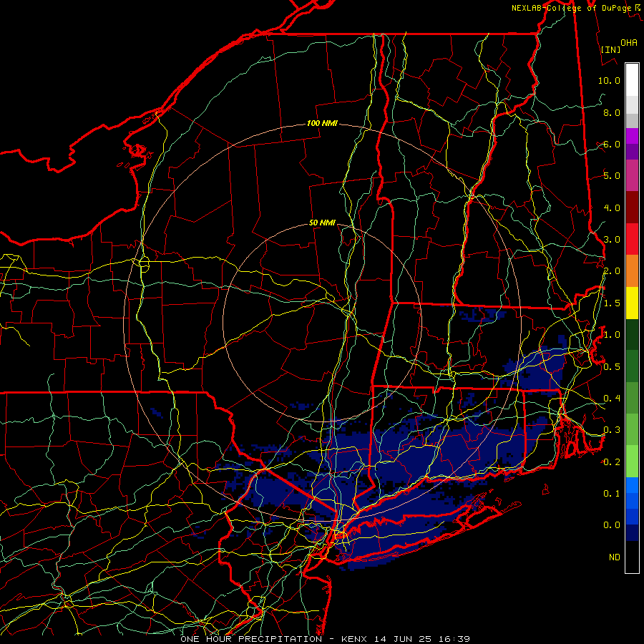Pick the white swatch atop the legend
Screen dimensions: 644x644
632,80
